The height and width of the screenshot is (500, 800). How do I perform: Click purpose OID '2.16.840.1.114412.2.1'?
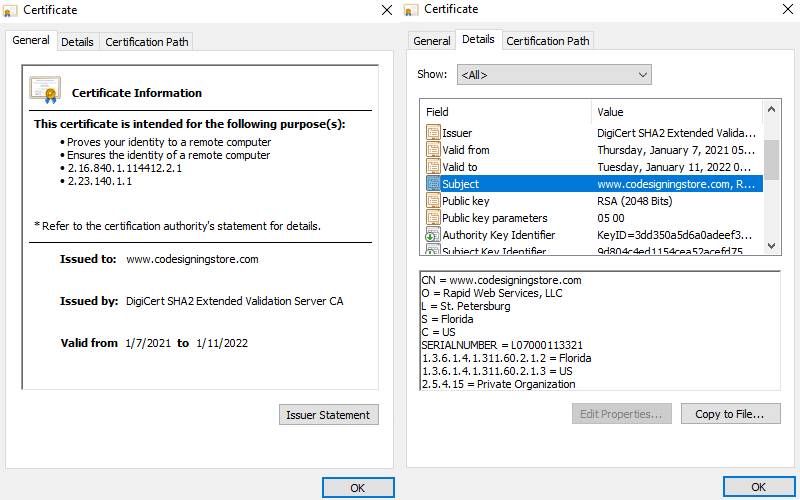click(x=125, y=168)
